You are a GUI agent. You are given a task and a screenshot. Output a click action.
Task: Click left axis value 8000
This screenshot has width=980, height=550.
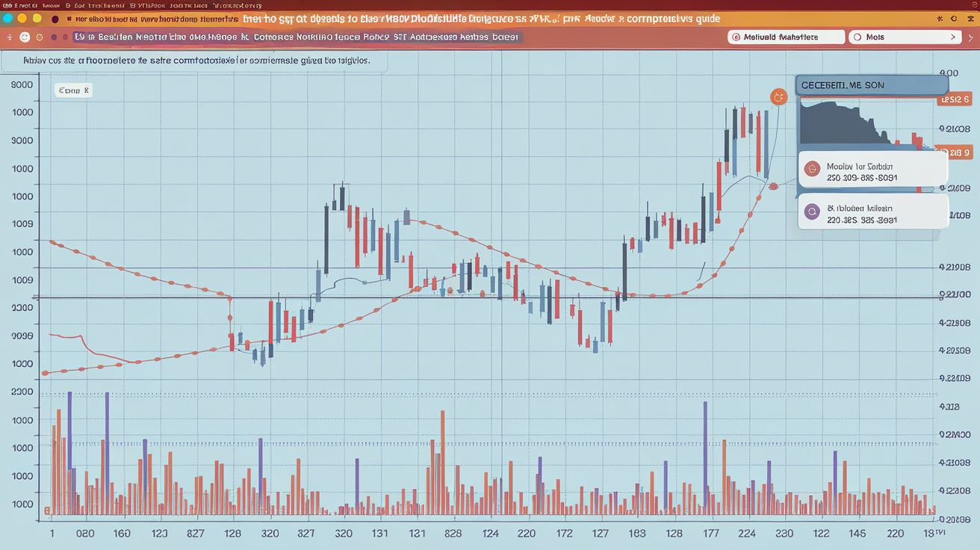point(22,84)
